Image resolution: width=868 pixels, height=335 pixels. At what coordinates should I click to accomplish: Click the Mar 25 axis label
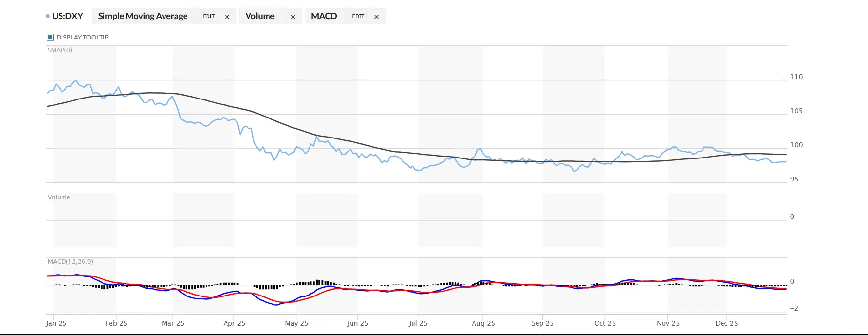[173, 323]
